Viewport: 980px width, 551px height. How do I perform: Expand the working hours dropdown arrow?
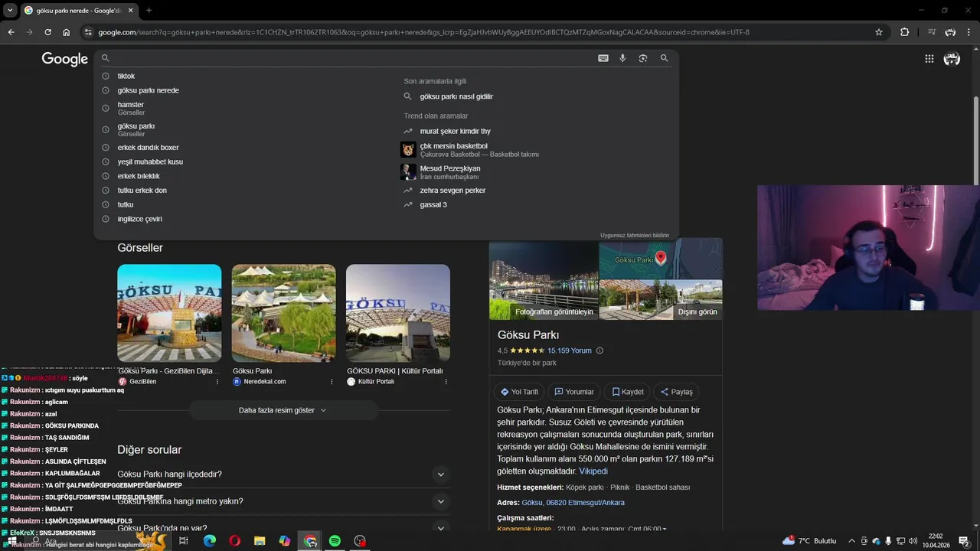(664, 529)
